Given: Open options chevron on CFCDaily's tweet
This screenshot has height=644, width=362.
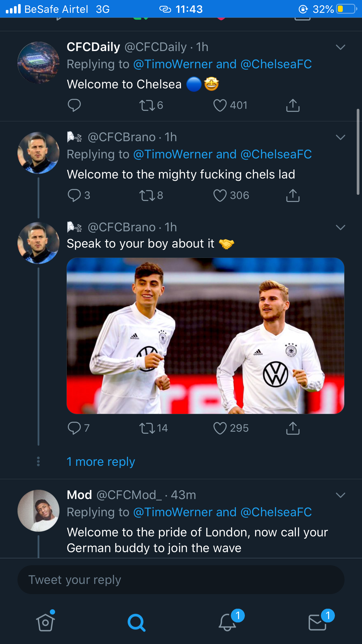Looking at the screenshot, I should click(x=340, y=47).
